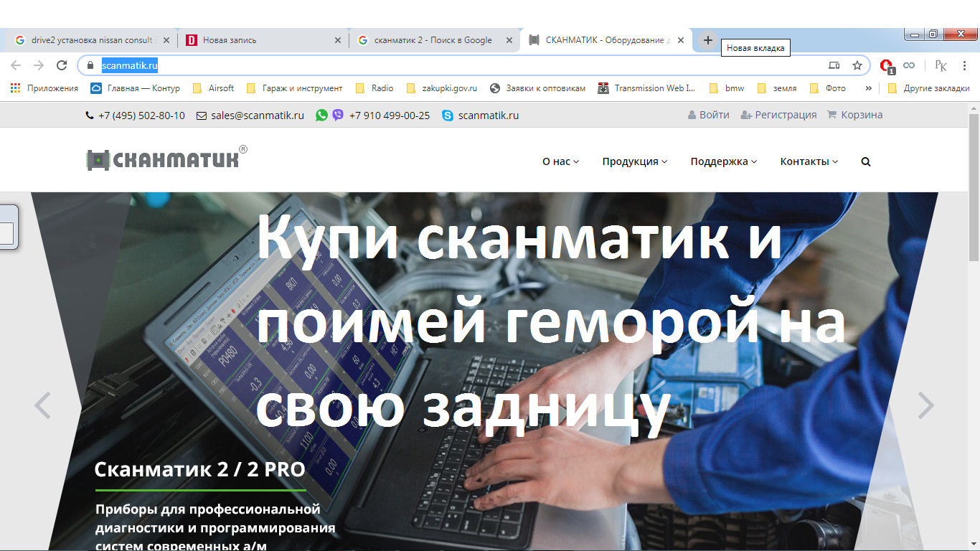Open site search with the magnifier icon
Image resolution: width=980 pixels, height=551 pixels.
pos(865,161)
